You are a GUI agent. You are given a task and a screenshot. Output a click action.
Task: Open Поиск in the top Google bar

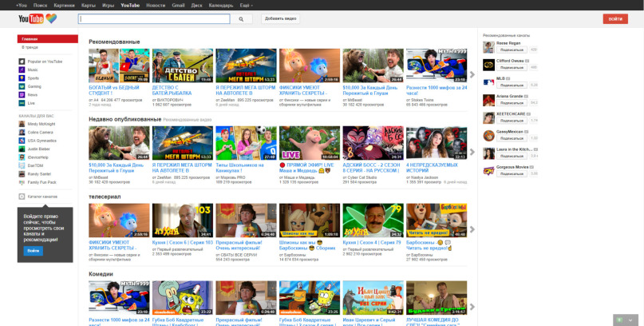coord(40,6)
